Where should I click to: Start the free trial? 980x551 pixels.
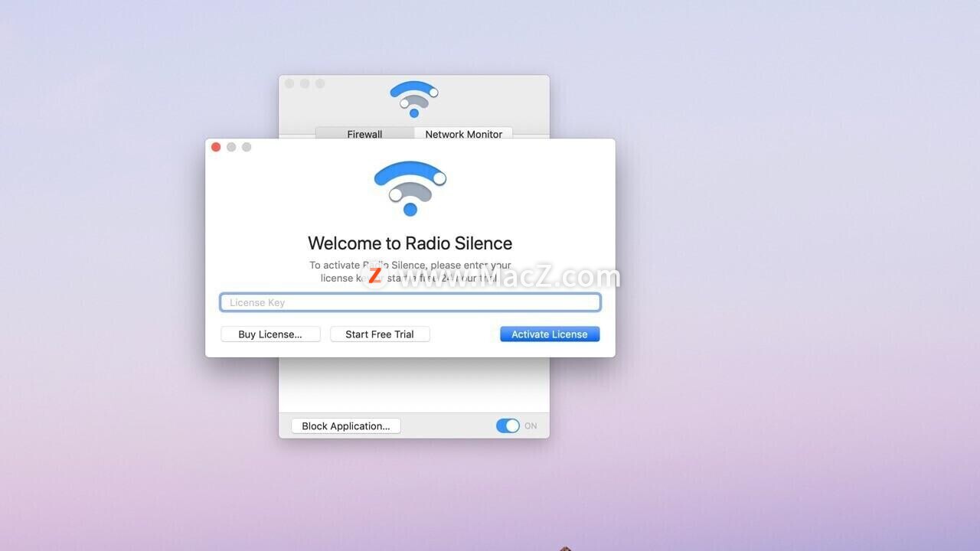[380, 334]
